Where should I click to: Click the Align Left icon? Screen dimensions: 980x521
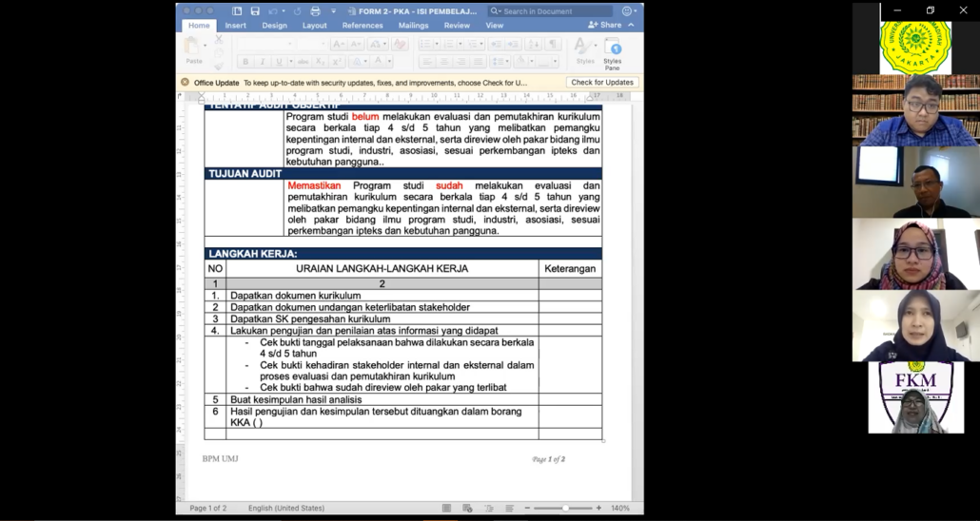click(427, 62)
